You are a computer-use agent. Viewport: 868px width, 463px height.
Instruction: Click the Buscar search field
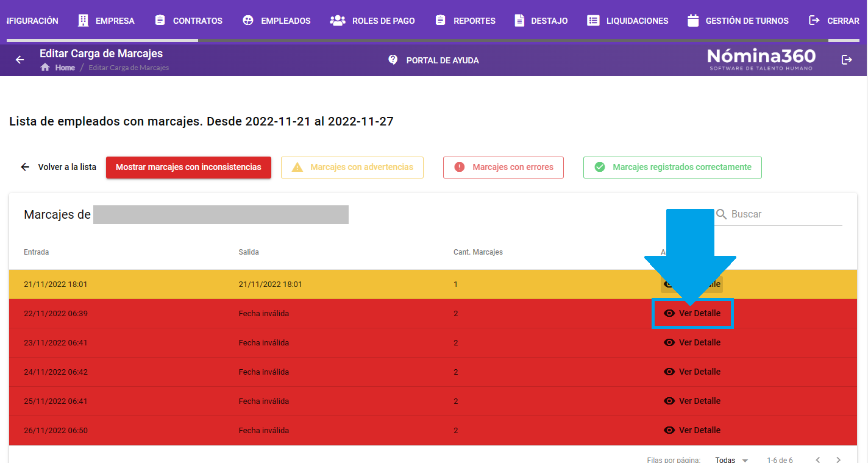[x=786, y=214]
